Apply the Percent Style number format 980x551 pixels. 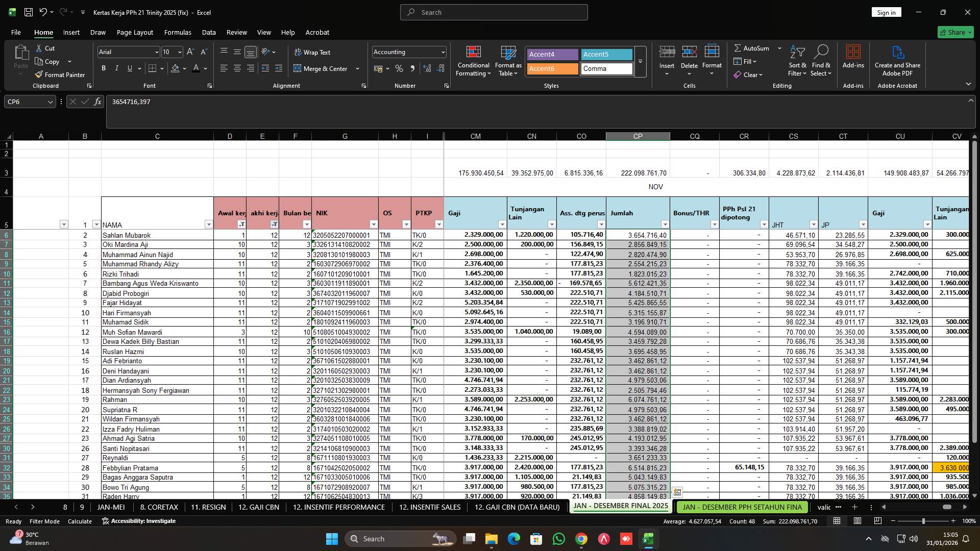coord(399,68)
